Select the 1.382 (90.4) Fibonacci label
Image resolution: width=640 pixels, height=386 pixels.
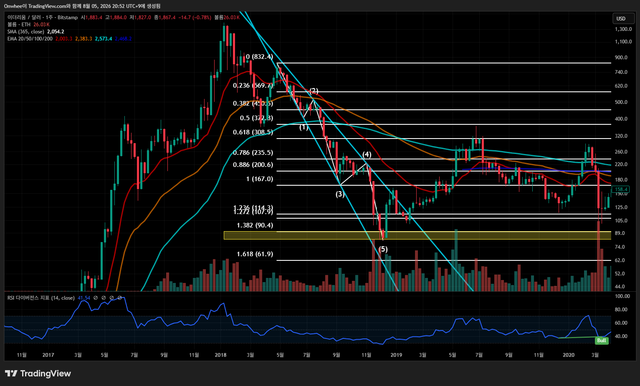pos(255,225)
